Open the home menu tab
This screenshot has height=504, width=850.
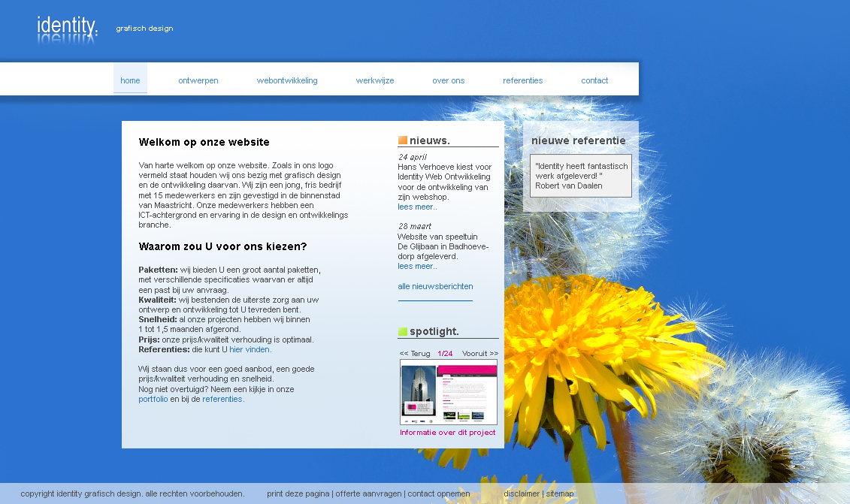click(130, 80)
